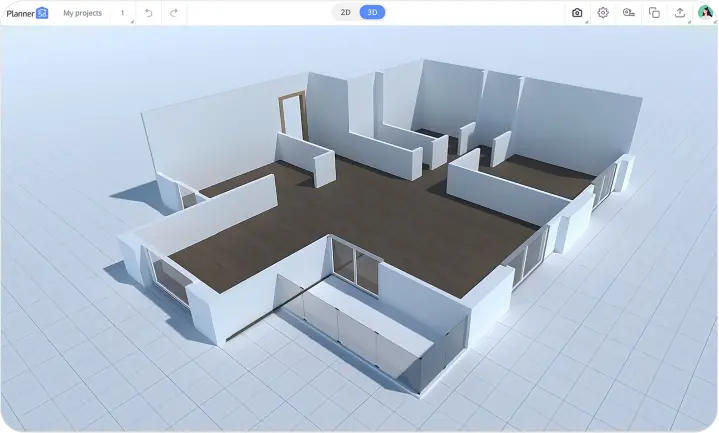Open the share/export upload icon

point(680,13)
